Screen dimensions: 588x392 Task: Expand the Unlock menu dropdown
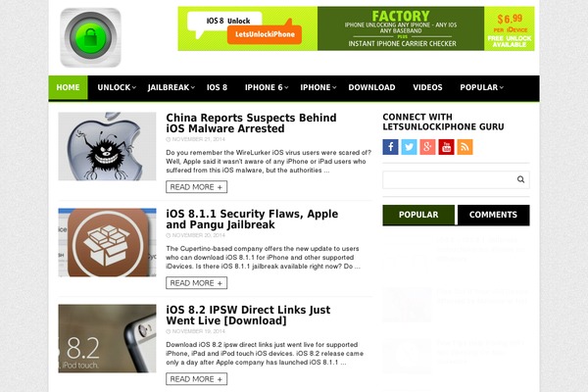point(117,87)
